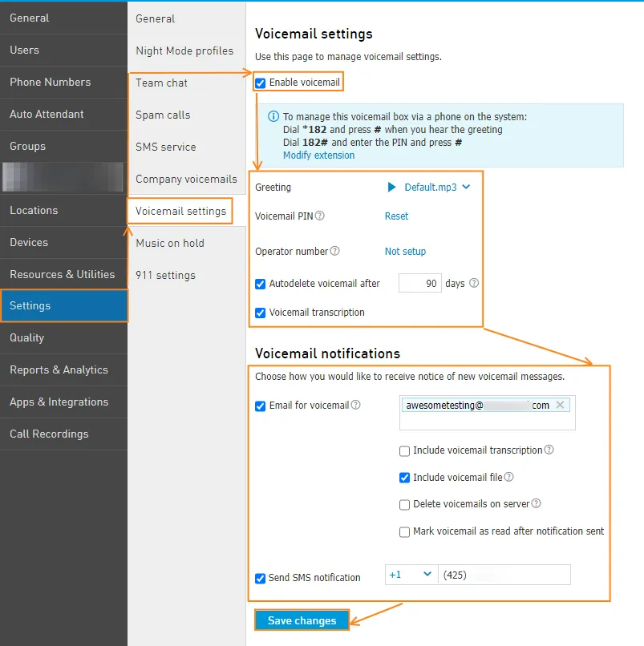
Task: Click the help icon after autodelete days
Action: (x=474, y=283)
